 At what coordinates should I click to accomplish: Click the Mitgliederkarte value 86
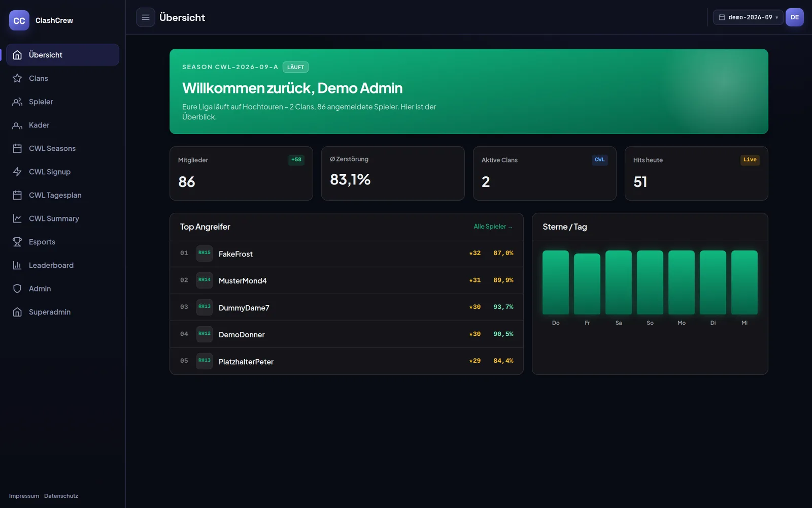coord(187,182)
